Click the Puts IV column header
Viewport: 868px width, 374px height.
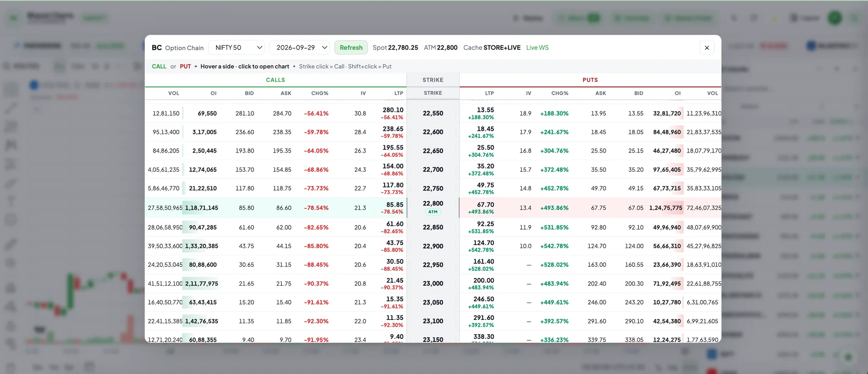coord(529,93)
